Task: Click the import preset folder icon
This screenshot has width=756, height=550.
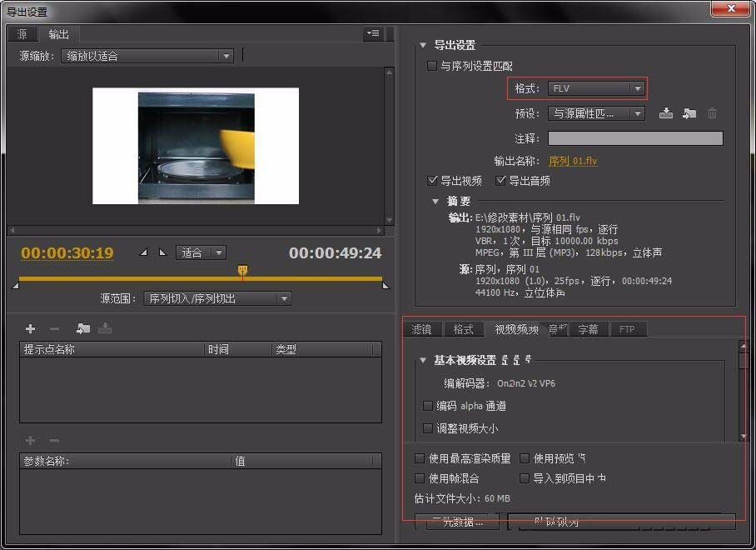Action: coord(689,113)
